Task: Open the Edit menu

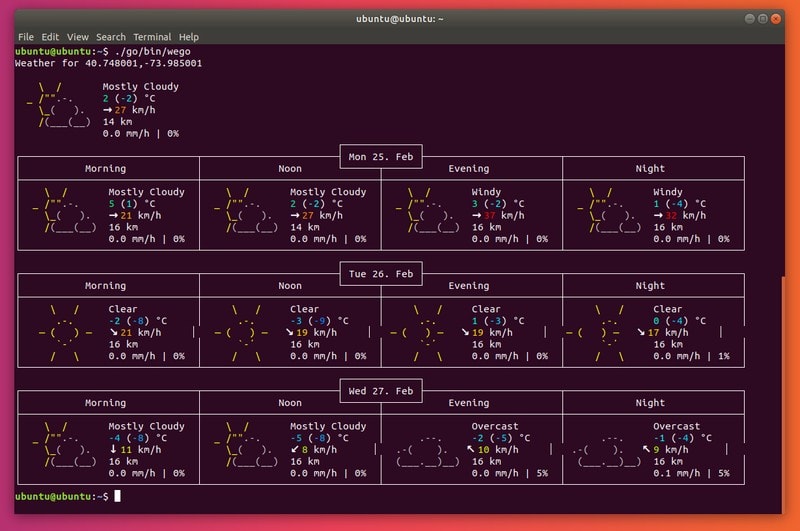Action: (51, 37)
